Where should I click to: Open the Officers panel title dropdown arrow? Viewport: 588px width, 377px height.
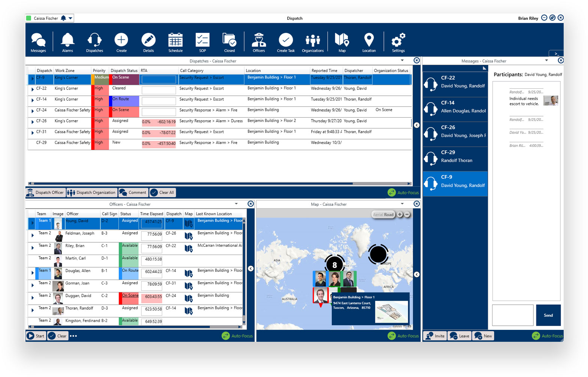coord(236,204)
